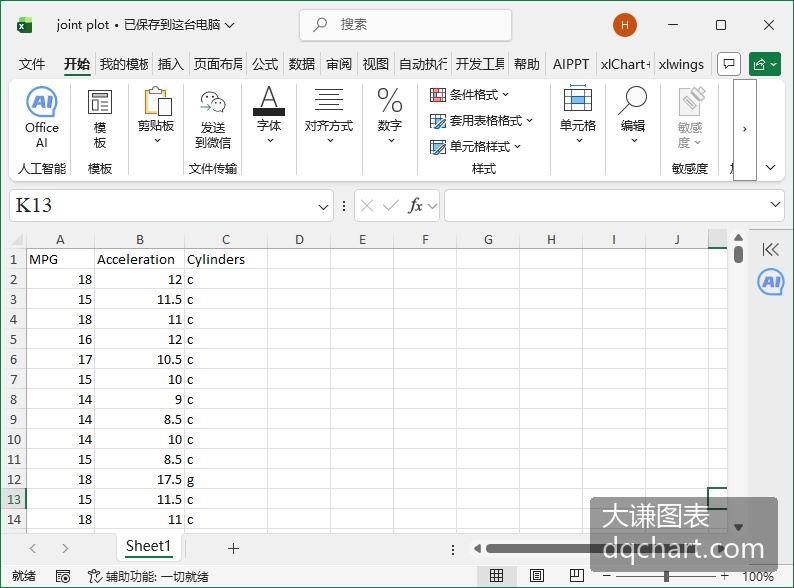This screenshot has height=588, width=794.
Task: Click macro recording status icon
Action: click(x=63, y=576)
